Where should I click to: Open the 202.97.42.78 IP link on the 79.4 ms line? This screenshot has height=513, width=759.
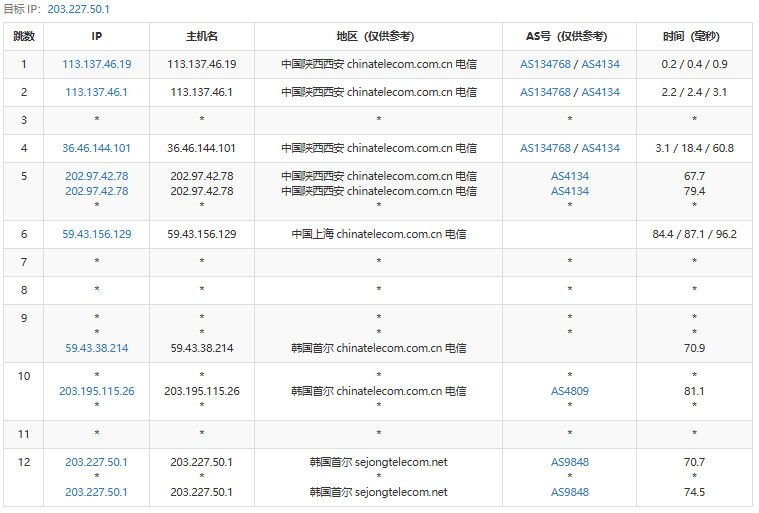pos(97,191)
